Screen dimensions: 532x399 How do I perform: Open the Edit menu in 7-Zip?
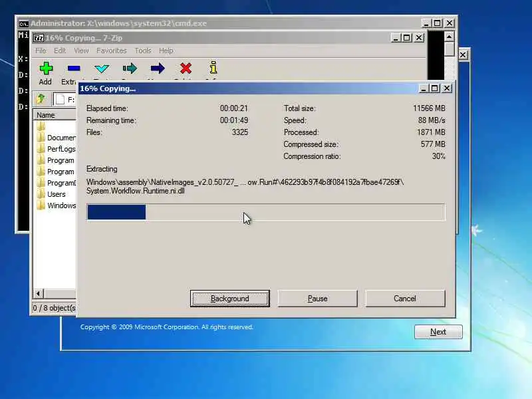pyautogui.click(x=60, y=51)
